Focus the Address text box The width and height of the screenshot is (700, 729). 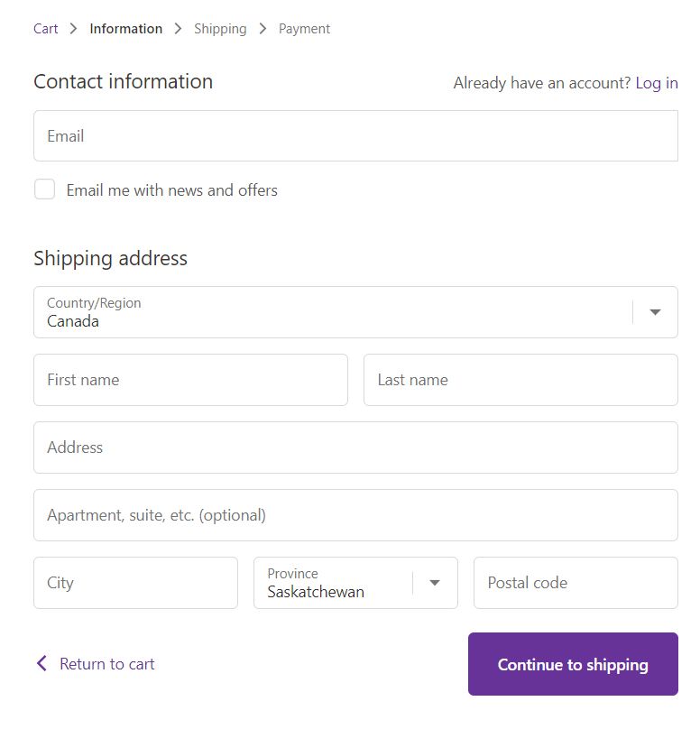point(355,448)
